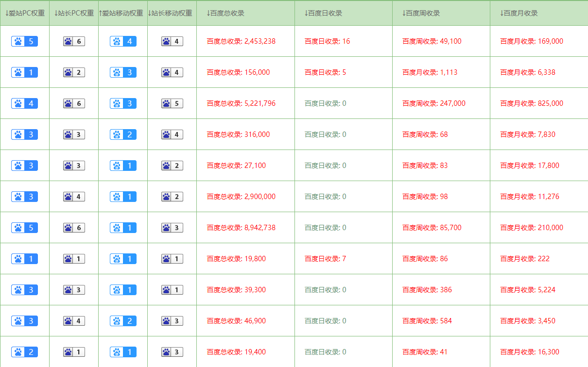Select cell 百度周收录: 68
Image resolution: width=588 pixels, height=367 pixels.
[425, 134]
